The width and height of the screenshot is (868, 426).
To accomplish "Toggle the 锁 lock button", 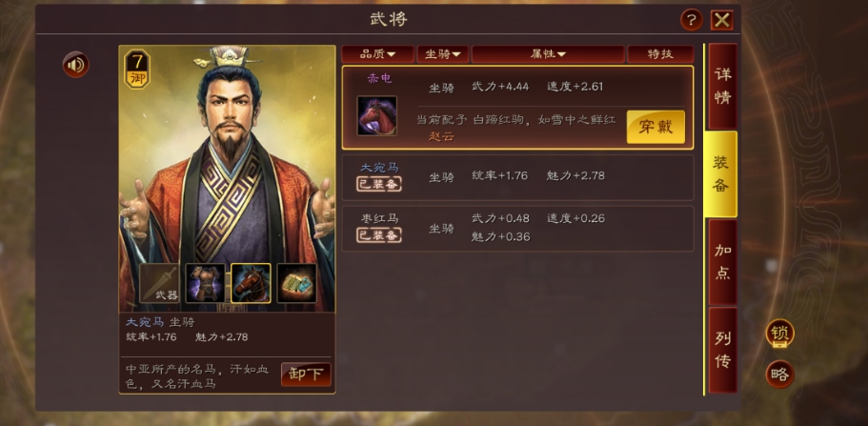I will (x=780, y=335).
